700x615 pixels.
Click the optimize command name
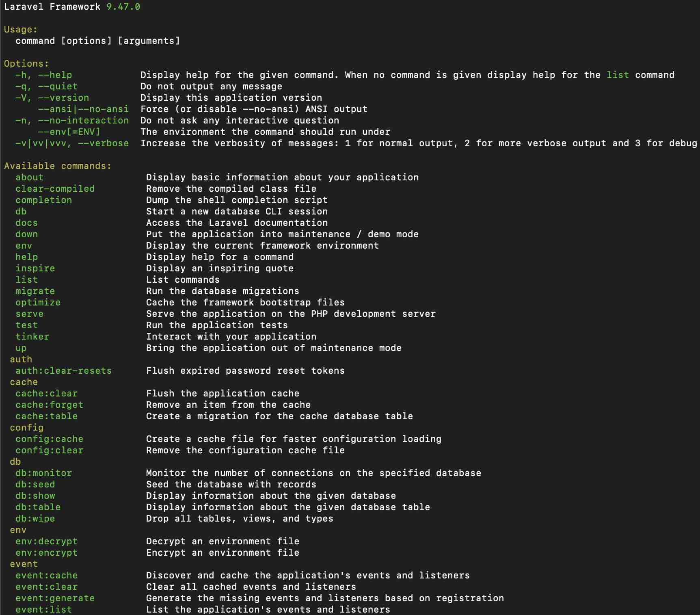click(38, 302)
